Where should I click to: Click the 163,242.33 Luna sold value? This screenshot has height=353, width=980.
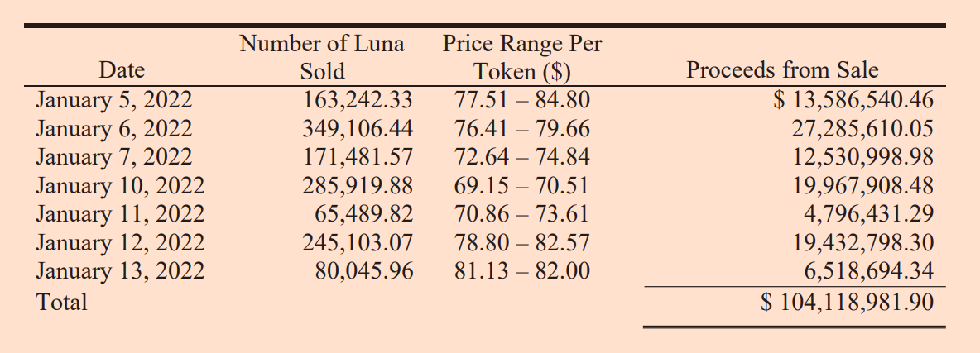tap(358, 101)
